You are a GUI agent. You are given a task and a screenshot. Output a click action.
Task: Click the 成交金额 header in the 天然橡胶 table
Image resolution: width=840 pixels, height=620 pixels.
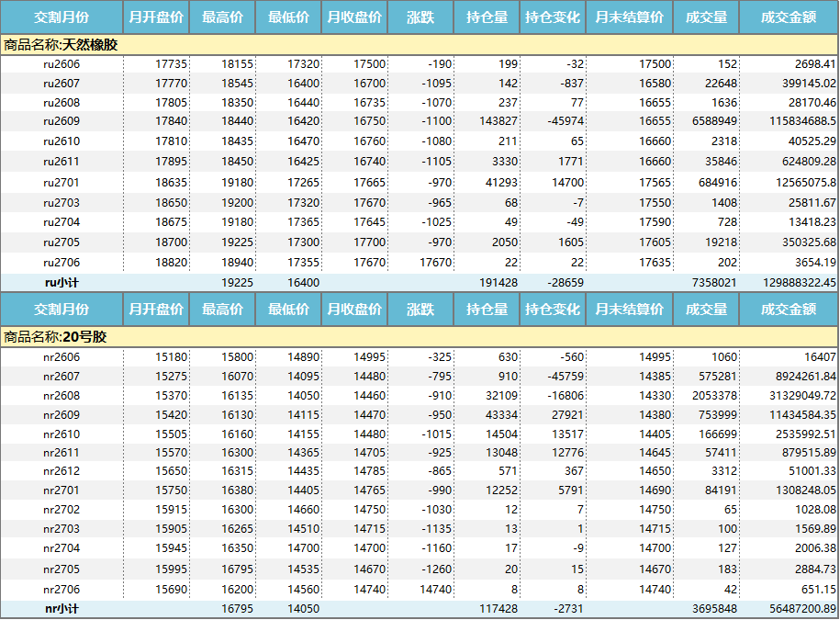click(x=789, y=17)
